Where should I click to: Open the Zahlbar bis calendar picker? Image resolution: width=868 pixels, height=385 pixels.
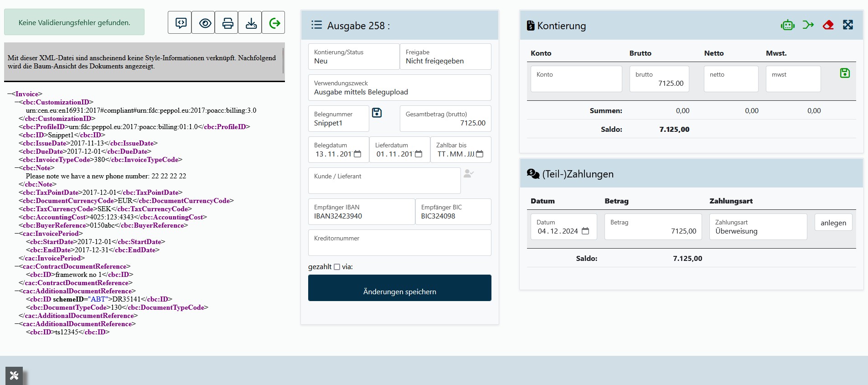click(480, 154)
